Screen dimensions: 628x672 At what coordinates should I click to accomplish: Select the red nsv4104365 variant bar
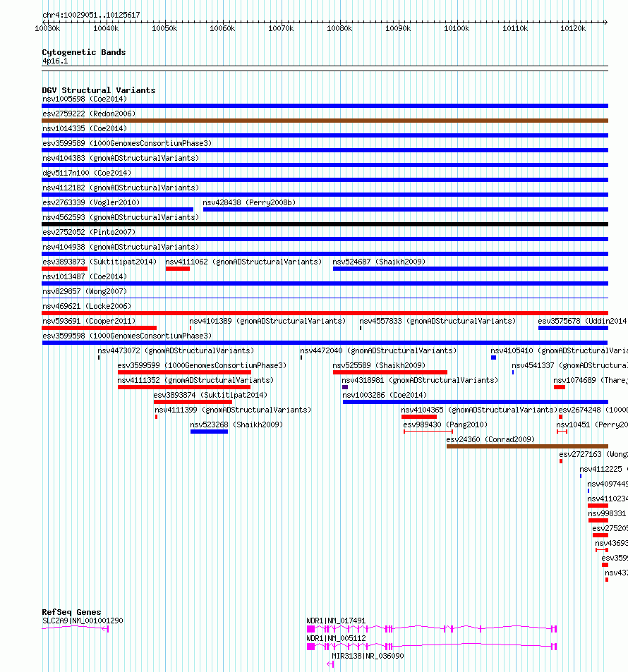coord(419,417)
